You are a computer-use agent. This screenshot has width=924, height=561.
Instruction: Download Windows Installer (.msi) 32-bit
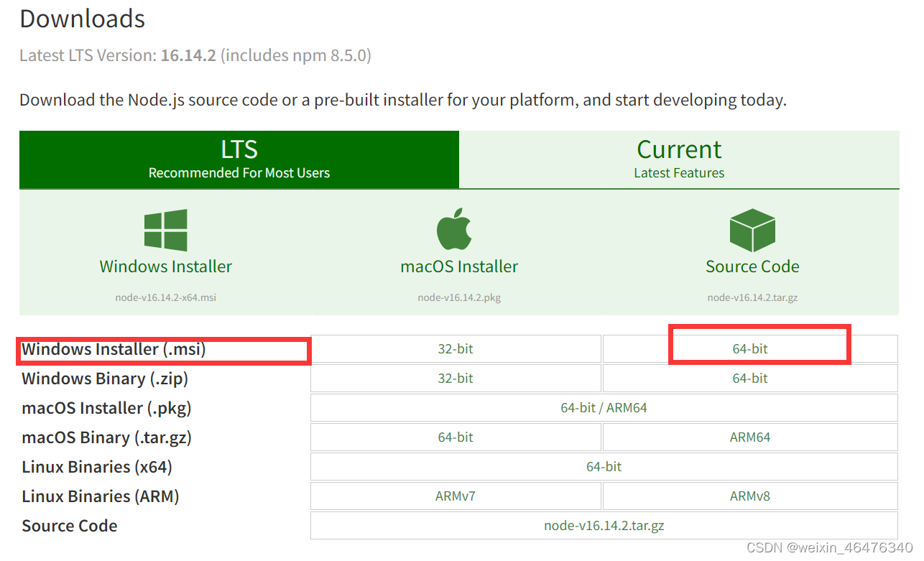tap(456, 349)
